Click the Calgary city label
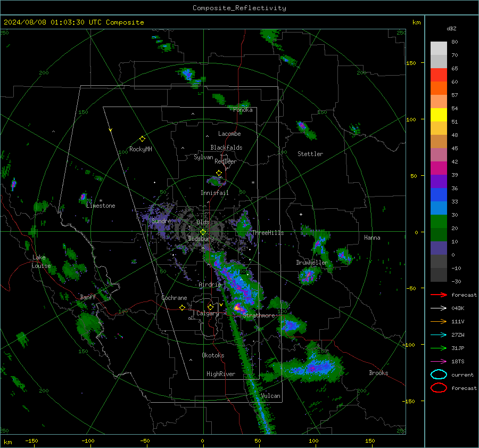This screenshot has width=479, height=448. (208, 313)
